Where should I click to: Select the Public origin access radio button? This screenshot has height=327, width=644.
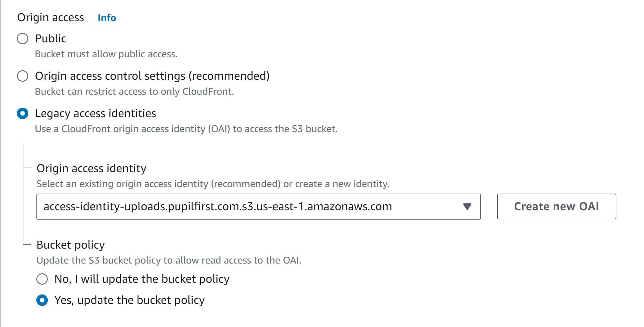pyautogui.click(x=22, y=38)
